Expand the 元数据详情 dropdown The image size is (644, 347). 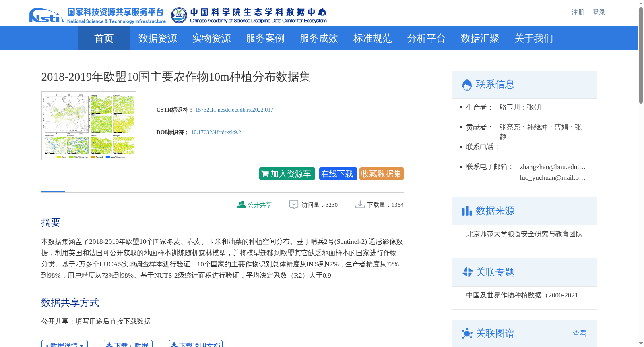pos(64,344)
